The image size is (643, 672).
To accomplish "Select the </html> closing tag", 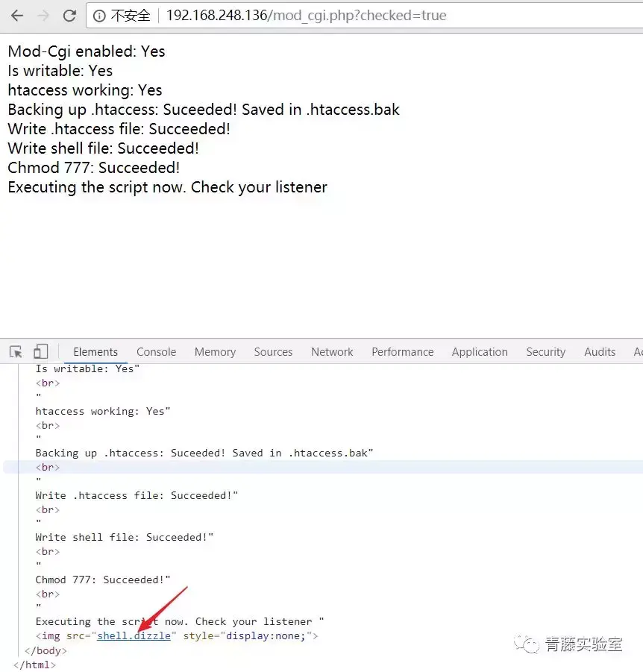I will [x=34, y=665].
